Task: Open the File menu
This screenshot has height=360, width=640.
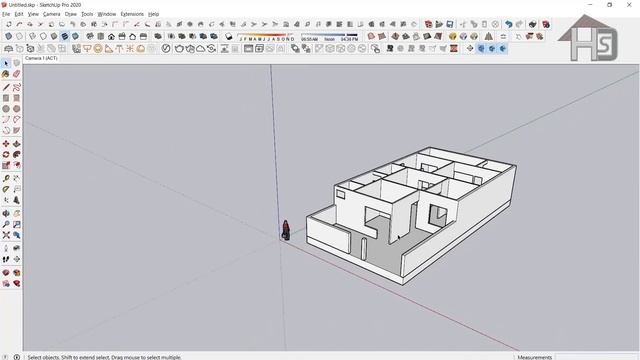Action: pyautogui.click(x=6, y=14)
